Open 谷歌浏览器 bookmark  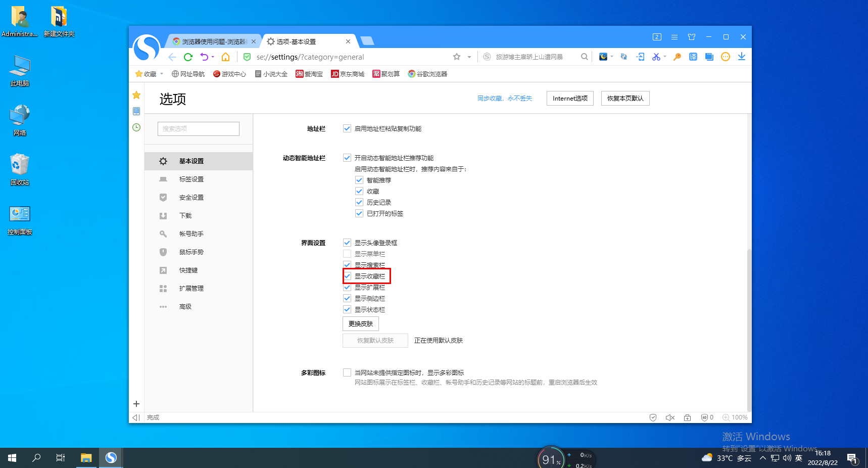427,74
